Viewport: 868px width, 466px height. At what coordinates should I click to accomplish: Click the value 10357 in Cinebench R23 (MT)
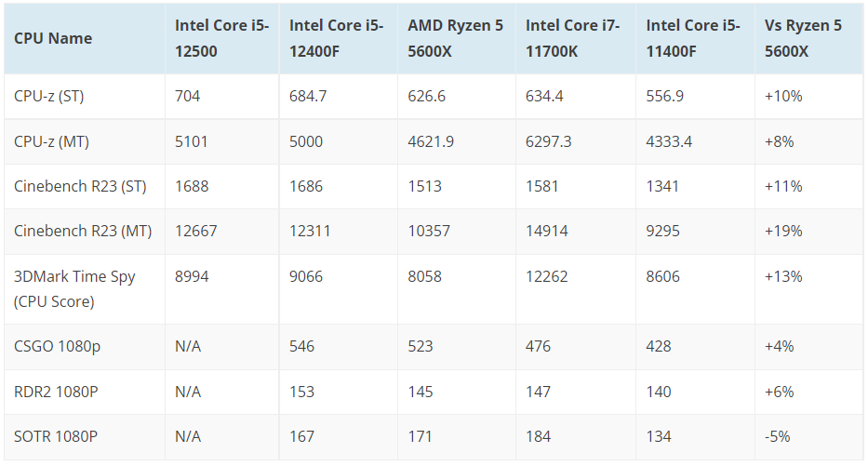pyautogui.click(x=429, y=232)
